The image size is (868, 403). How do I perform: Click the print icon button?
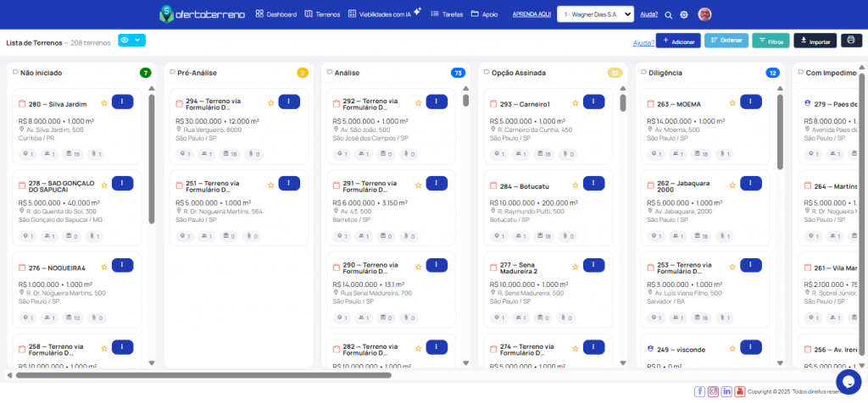click(x=851, y=41)
